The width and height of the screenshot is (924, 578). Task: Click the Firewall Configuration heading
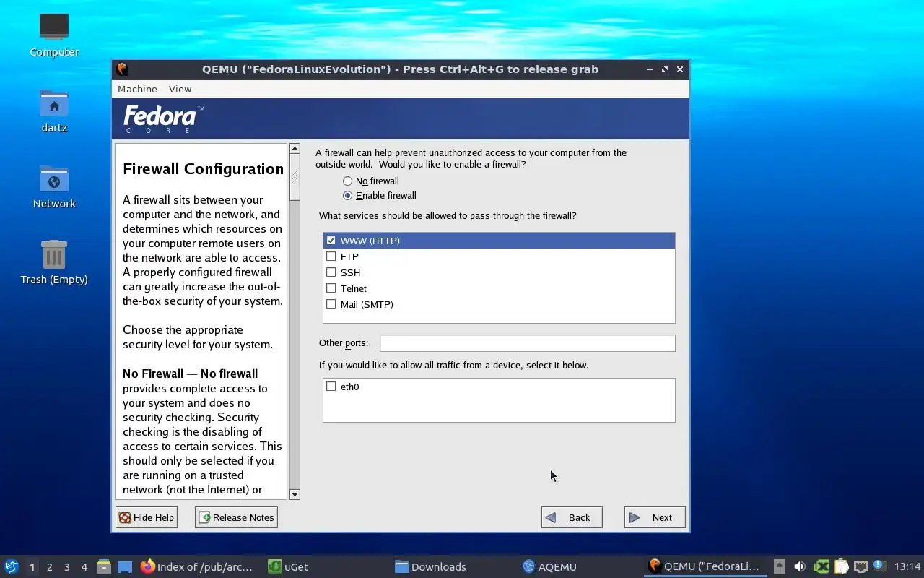click(203, 169)
